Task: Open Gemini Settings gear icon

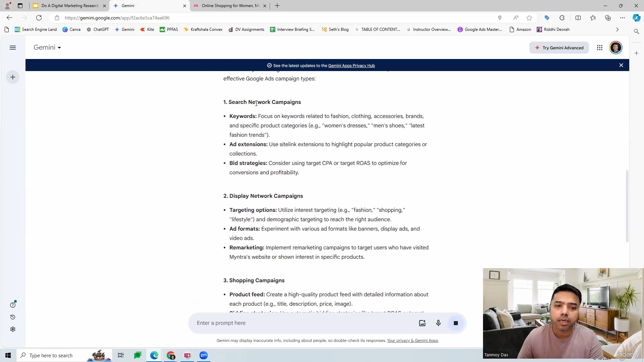Action: click(13, 329)
